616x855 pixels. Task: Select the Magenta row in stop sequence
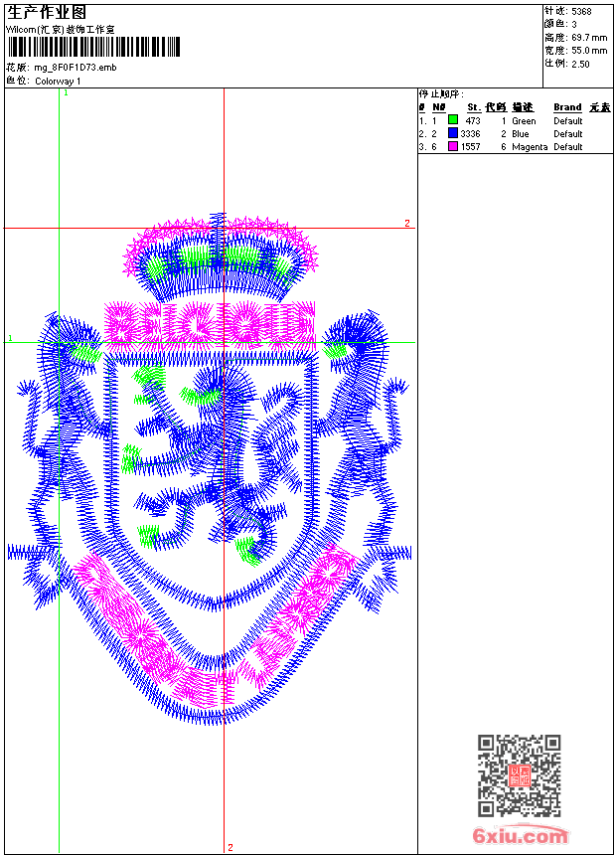(515, 147)
